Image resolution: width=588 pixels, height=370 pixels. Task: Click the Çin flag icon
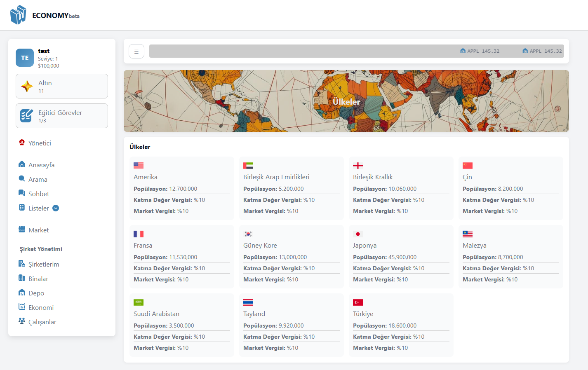[x=468, y=166]
